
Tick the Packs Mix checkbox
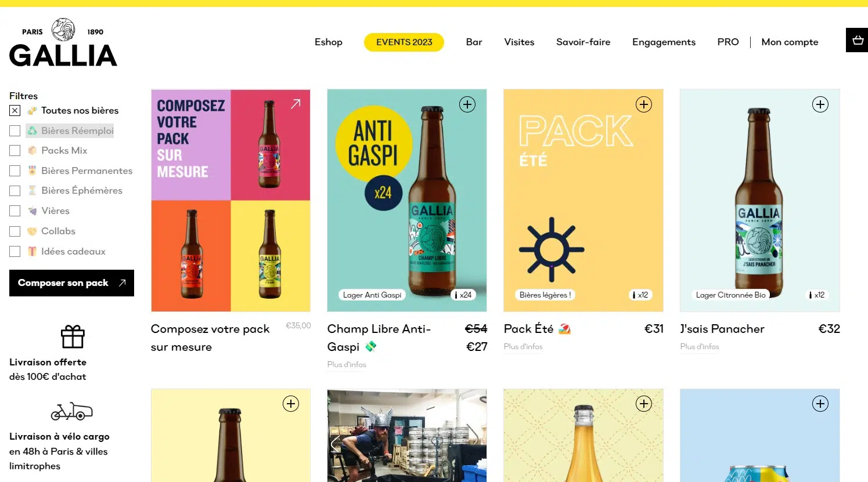click(15, 150)
